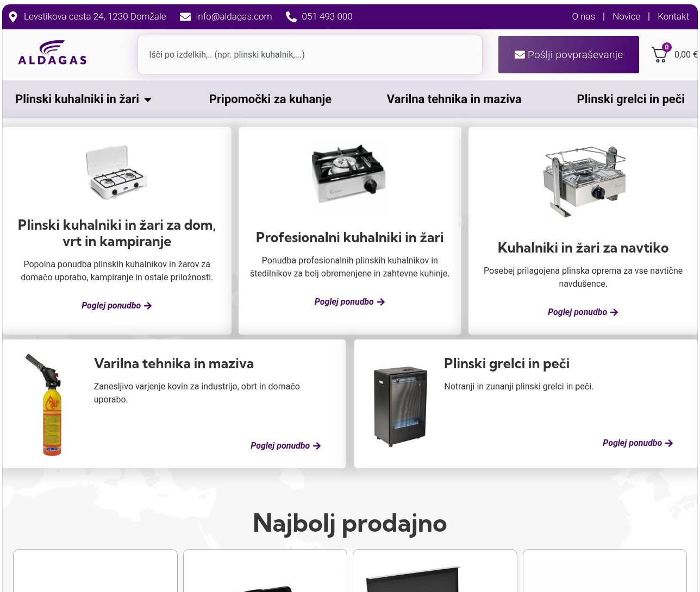Viewport: 700px width, 592px height.
Task: Expand the Plinski kuhalniki in žari dropdown arrow
Action: [148, 100]
